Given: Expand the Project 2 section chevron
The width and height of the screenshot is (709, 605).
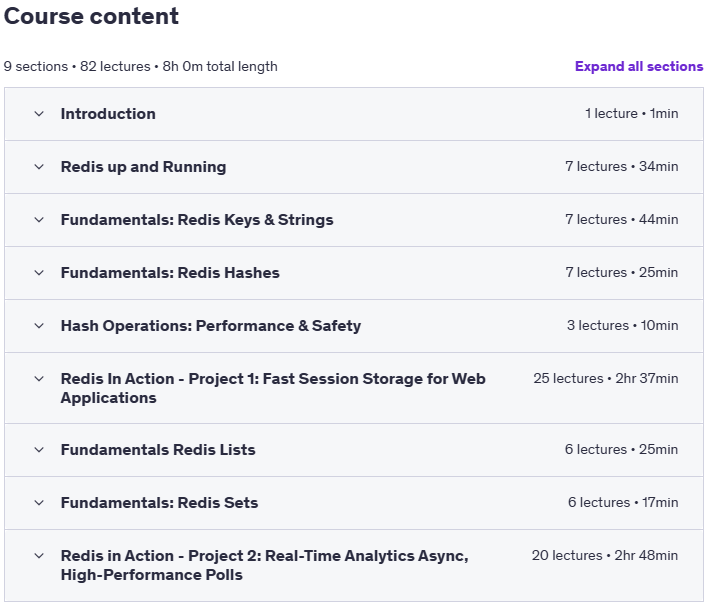Looking at the screenshot, I should tap(39, 556).
